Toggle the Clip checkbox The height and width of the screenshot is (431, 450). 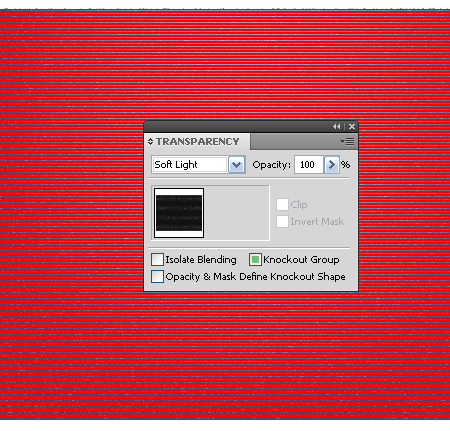point(282,205)
